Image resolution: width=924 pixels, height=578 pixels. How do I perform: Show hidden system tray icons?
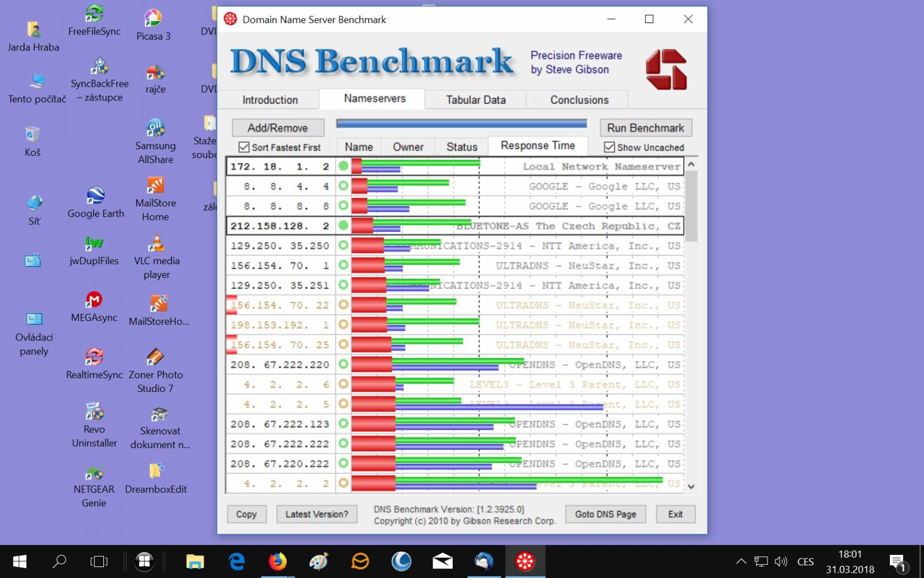(x=741, y=561)
